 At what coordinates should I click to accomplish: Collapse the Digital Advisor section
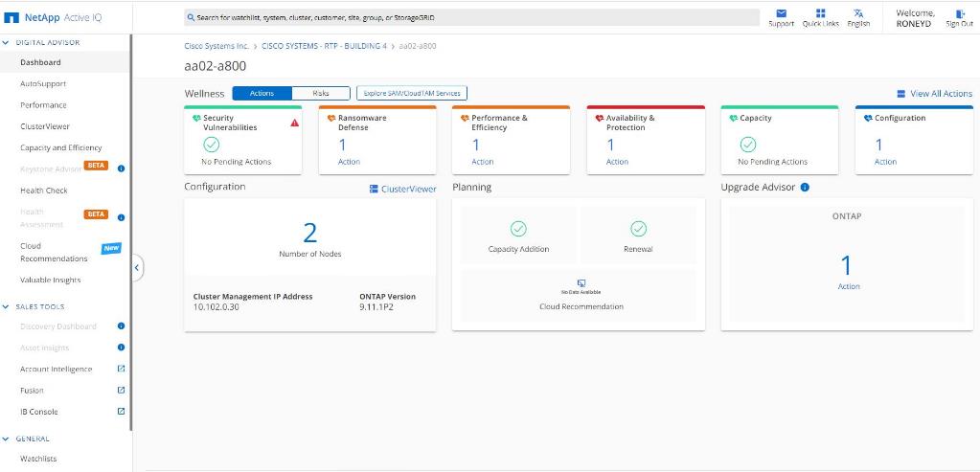coord(7,42)
